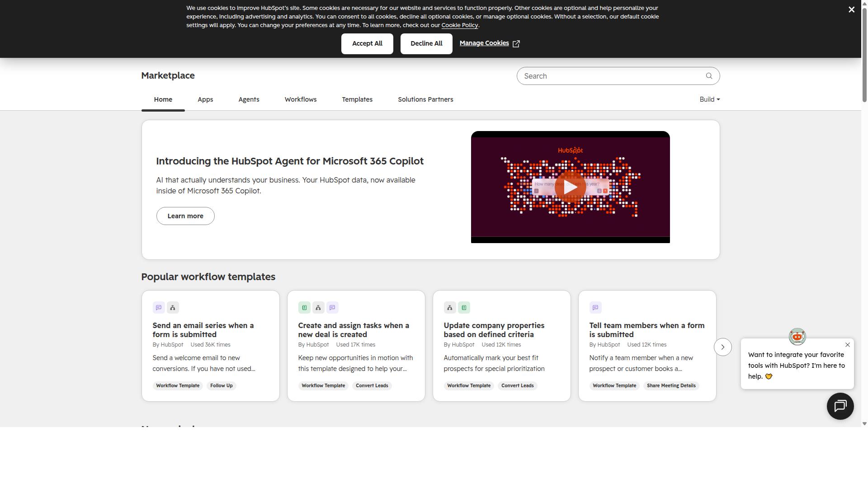Click green task icon on 'Create and assign tasks' card

coord(304,308)
